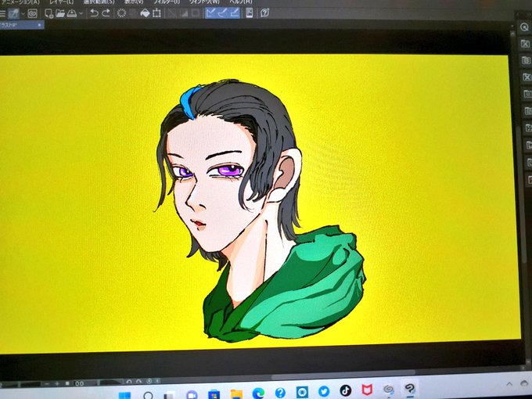The image size is (532, 399).
Task: Undo the last stroke
Action: [x=94, y=13]
